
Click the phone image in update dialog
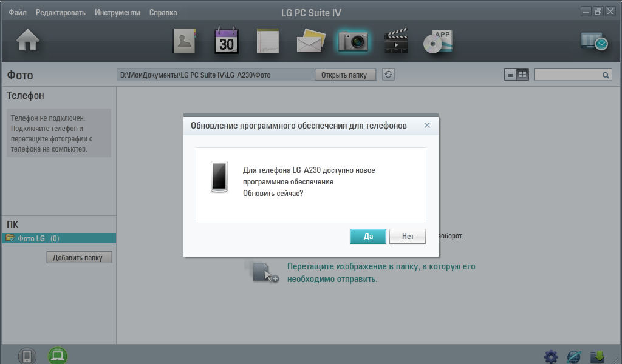219,177
